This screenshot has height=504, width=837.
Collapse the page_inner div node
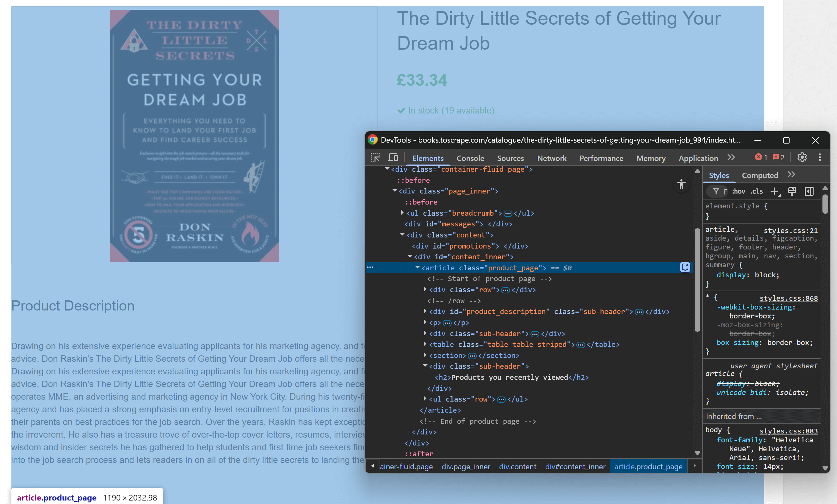coord(394,191)
